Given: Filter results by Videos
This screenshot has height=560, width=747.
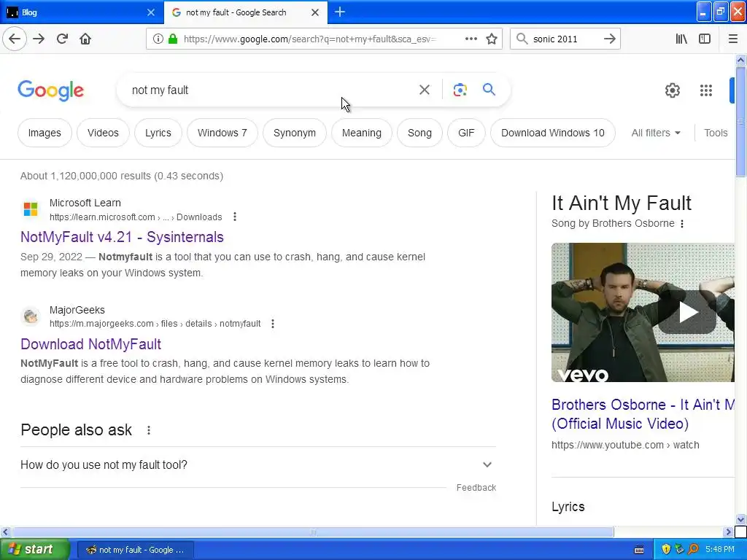Looking at the screenshot, I should click(103, 133).
